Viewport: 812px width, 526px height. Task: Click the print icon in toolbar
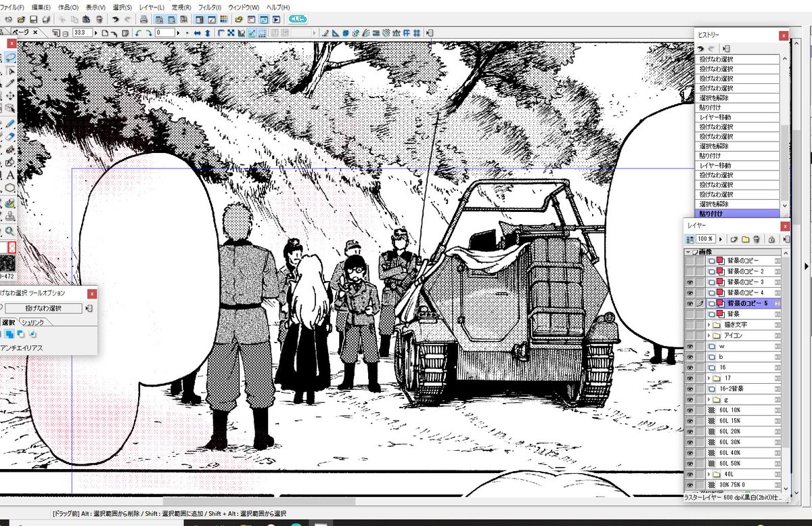(x=143, y=20)
